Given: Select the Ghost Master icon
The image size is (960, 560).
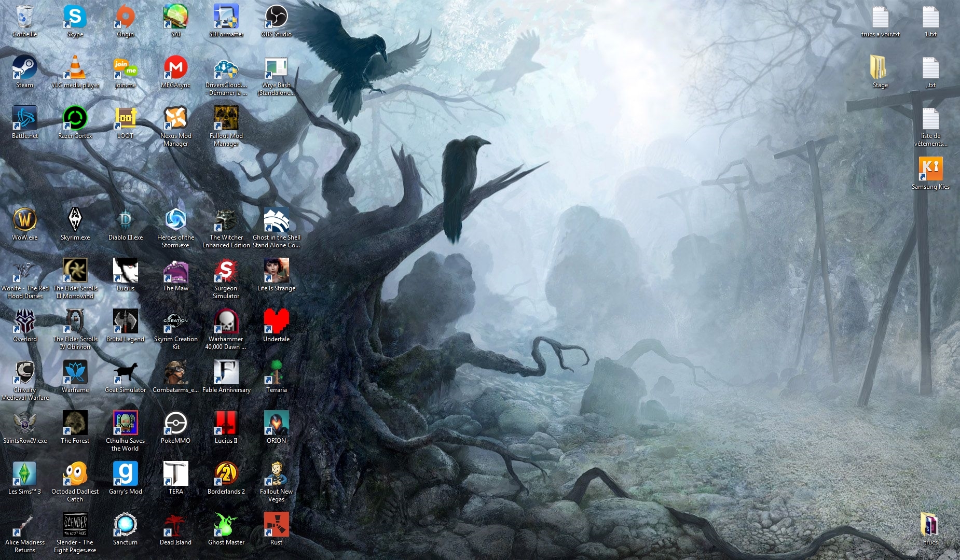Looking at the screenshot, I should tap(226, 525).
